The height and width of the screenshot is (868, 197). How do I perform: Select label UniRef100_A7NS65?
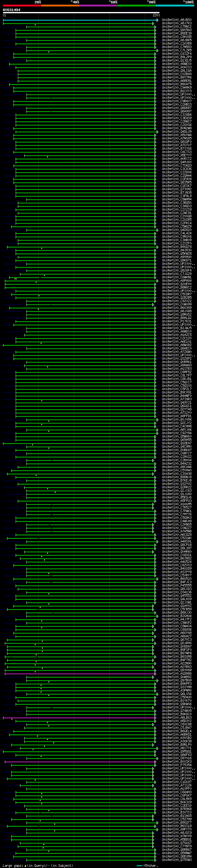tap(177, 139)
